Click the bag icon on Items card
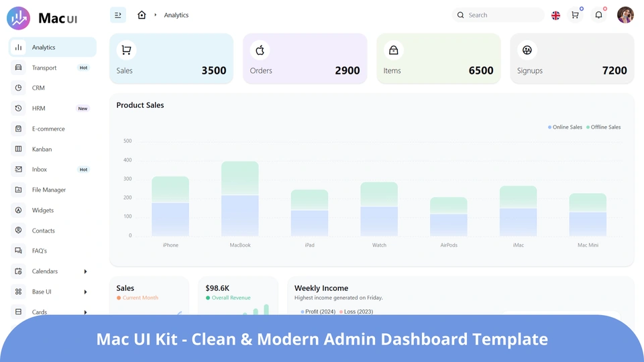This screenshot has width=644, height=362. pos(394,50)
